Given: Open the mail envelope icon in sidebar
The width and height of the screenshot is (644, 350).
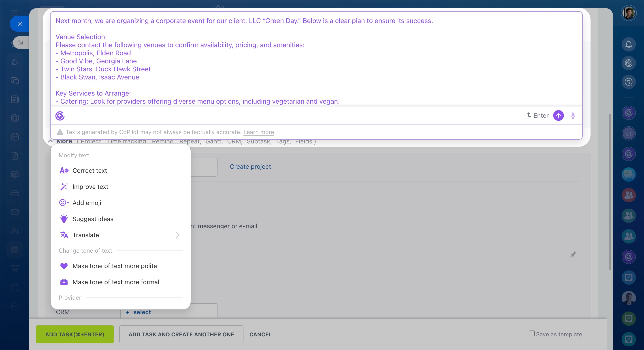Looking at the screenshot, I should tap(15, 212).
